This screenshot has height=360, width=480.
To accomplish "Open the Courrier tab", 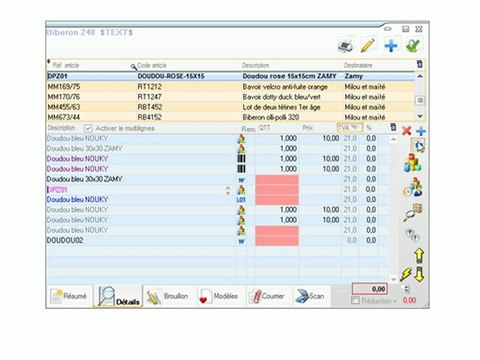I will [x=269, y=296].
